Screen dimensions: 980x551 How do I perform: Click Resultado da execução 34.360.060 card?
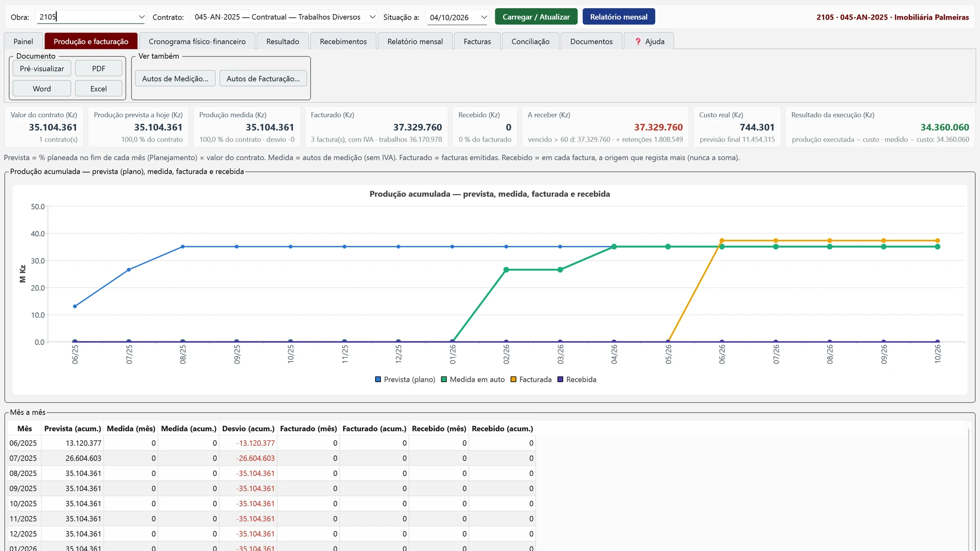click(x=880, y=127)
